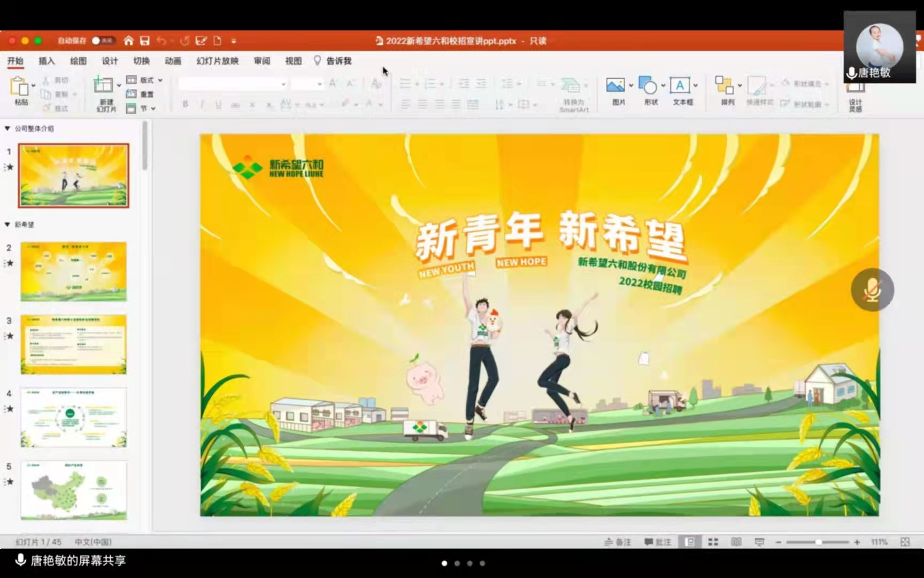Open the Insert (插入) tab

tap(47, 61)
